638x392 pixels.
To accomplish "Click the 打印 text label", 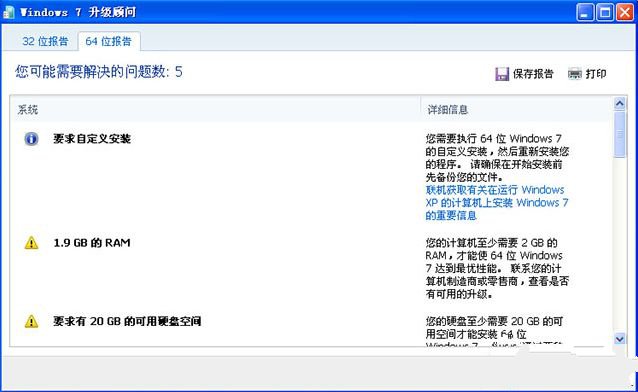I will [596, 74].
